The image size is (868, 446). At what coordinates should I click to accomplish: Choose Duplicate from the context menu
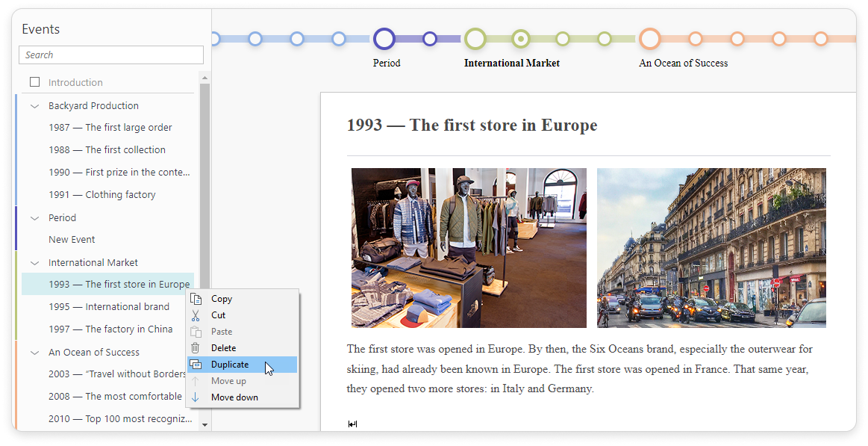(x=243, y=365)
